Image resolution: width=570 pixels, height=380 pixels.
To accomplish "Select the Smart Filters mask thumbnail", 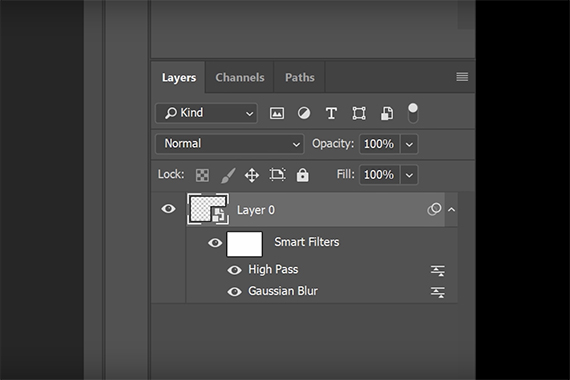I will tap(244, 244).
